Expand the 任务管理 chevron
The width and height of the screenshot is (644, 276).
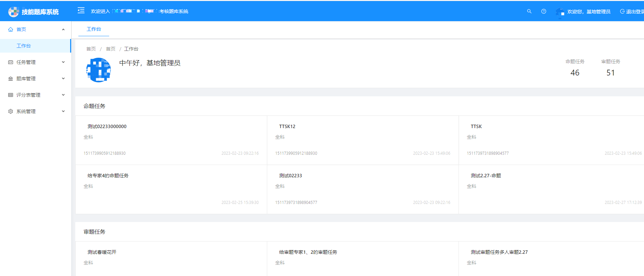tap(63, 62)
